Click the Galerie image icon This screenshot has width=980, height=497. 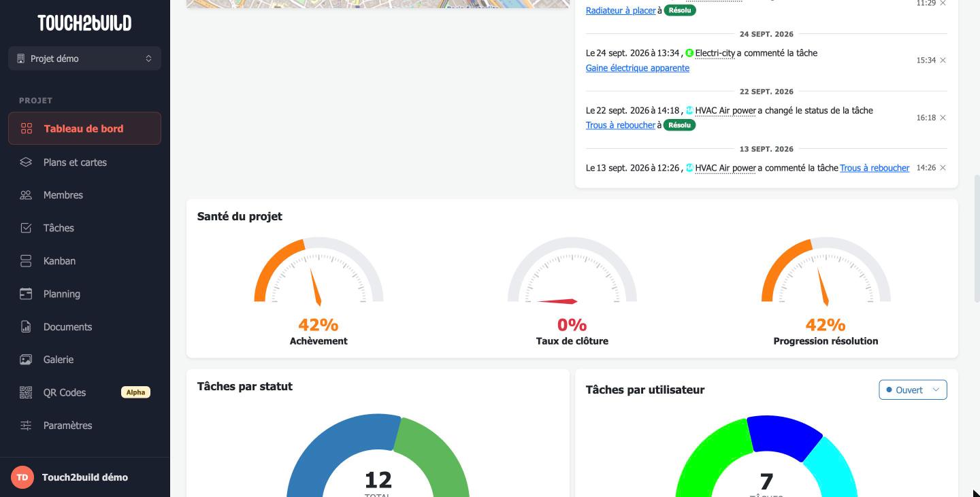point(26,360)
